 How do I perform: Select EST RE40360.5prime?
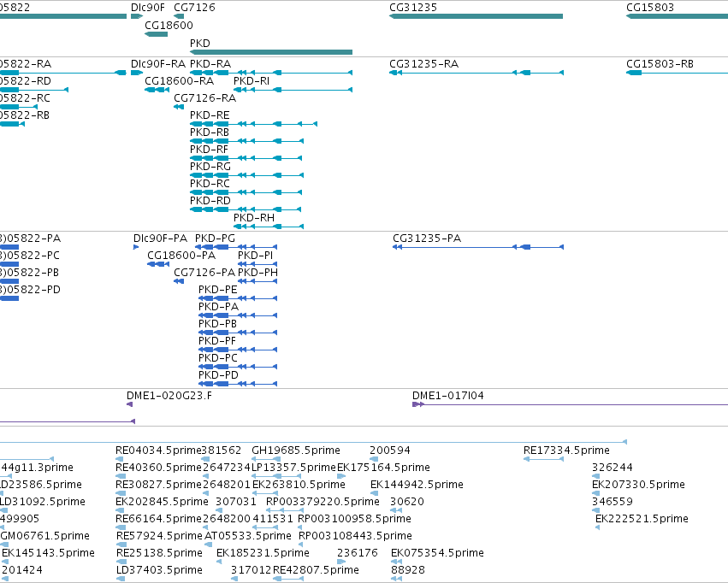tap(121, 476)
